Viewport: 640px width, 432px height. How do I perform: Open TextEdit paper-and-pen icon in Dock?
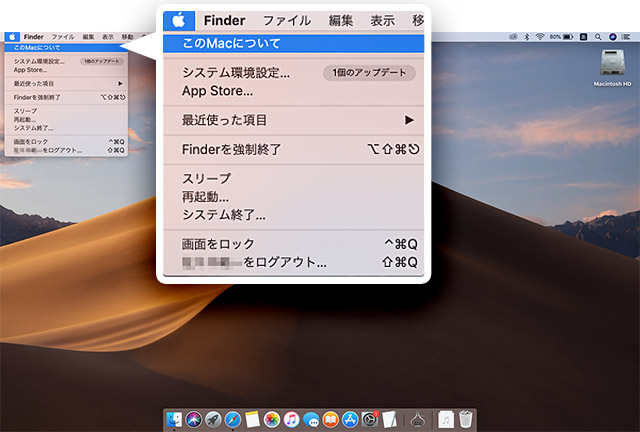389,419
